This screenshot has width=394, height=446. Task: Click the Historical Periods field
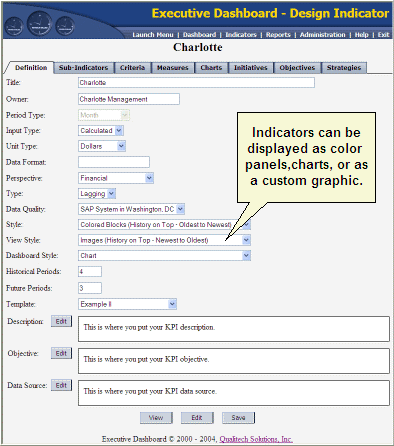90,271
